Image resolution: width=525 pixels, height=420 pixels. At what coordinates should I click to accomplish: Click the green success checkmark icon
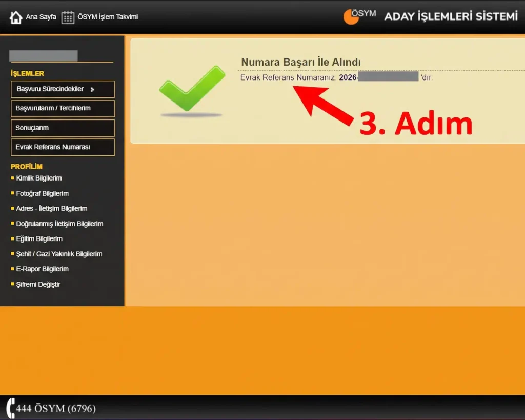click(192, 89)
